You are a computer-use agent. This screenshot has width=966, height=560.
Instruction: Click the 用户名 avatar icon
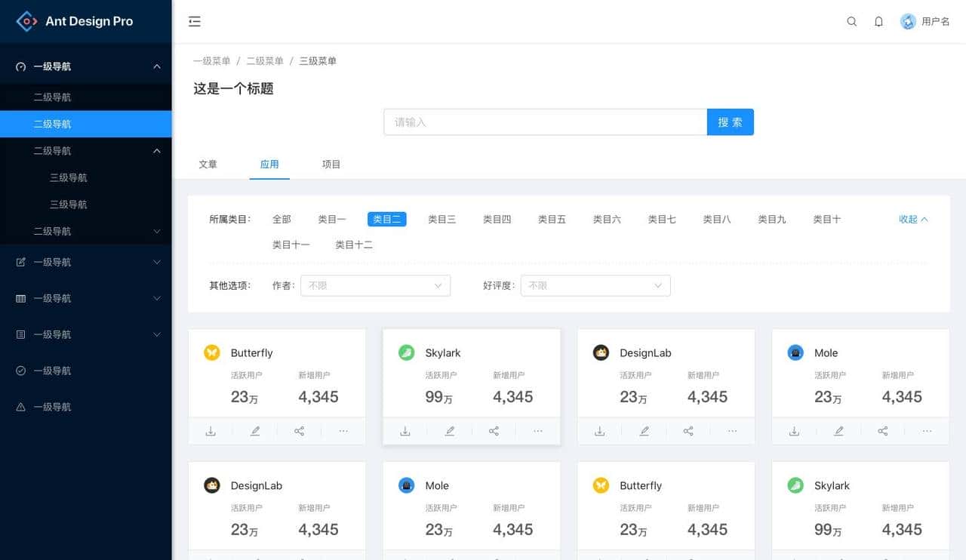[906, 21]
